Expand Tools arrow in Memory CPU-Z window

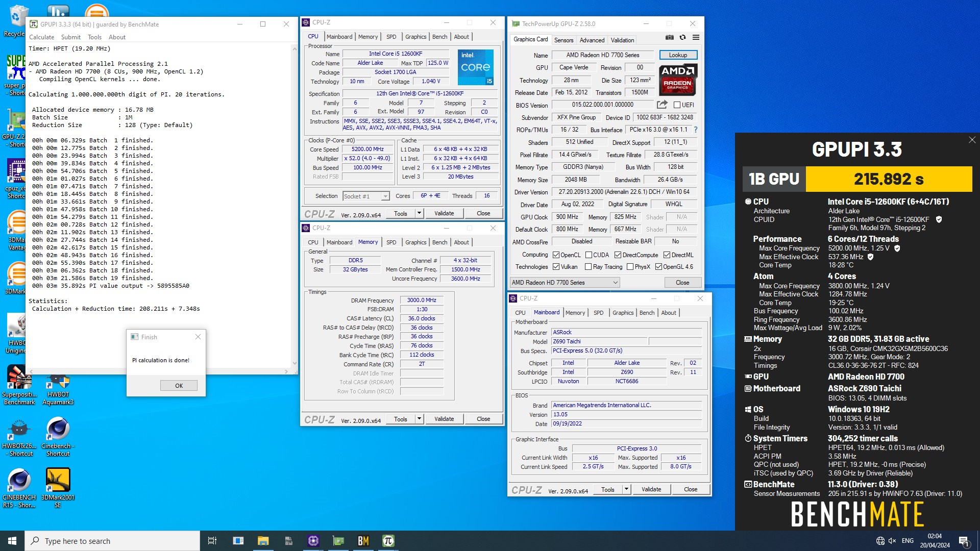click(419, 419)
